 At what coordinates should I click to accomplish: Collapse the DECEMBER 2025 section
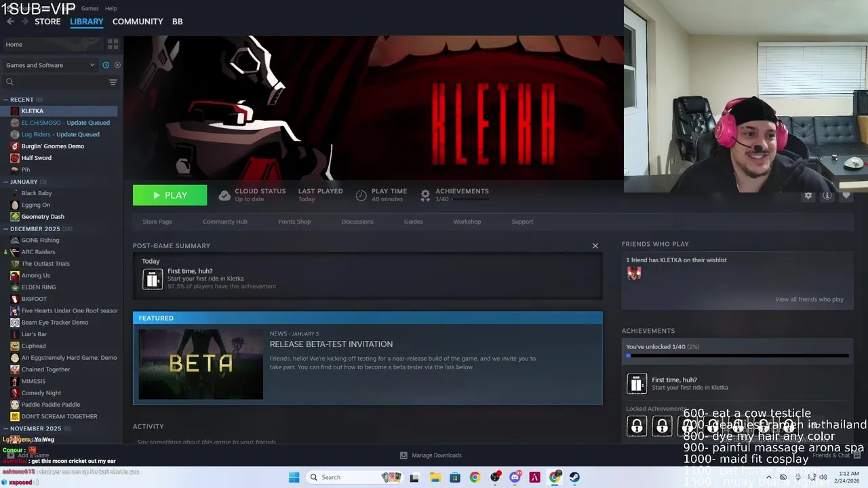click(5, 229)
